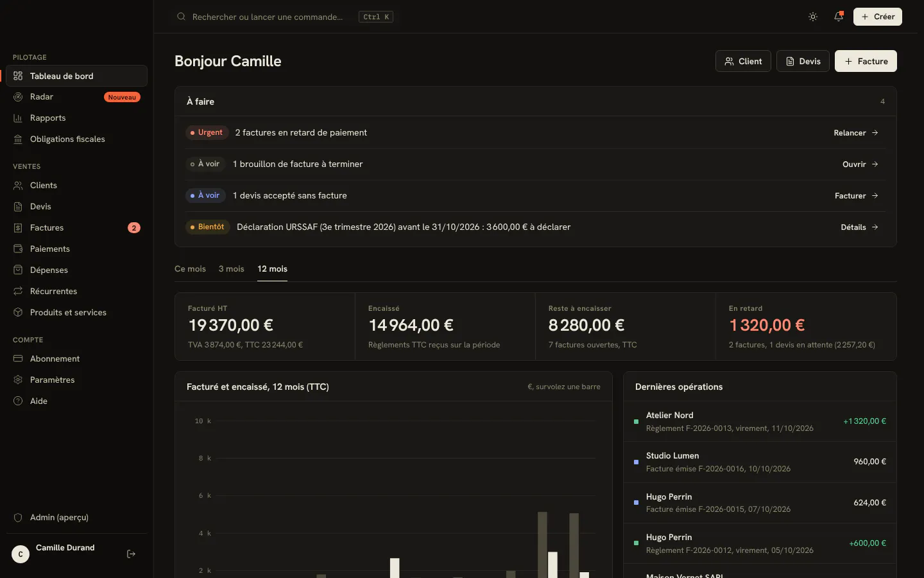Open Rapports in the sidebar
The image size is (924, 578).
pos(77,118)
